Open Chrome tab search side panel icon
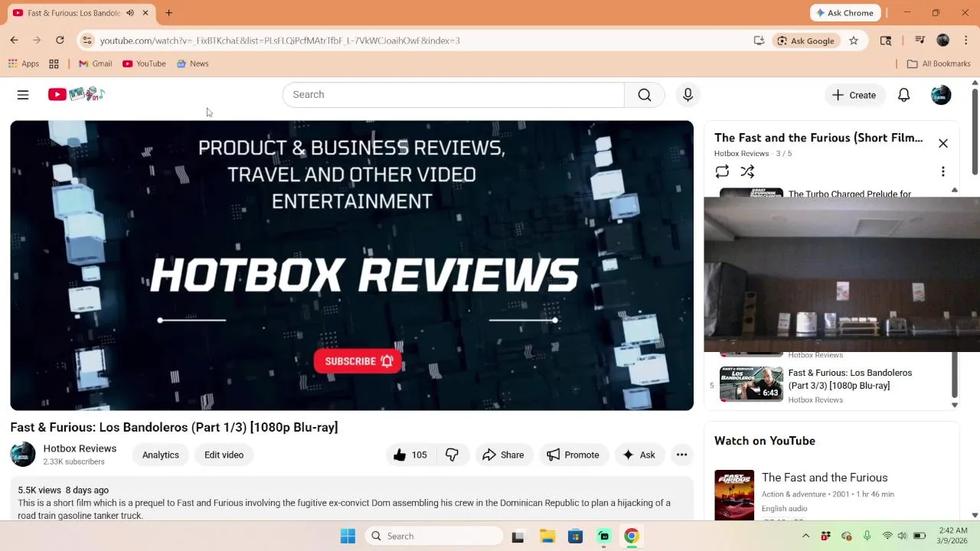 point(886,41)
